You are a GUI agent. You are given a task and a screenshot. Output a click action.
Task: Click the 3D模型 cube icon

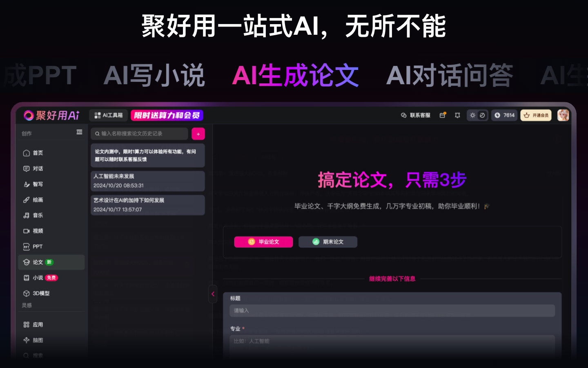click(27, 293)
